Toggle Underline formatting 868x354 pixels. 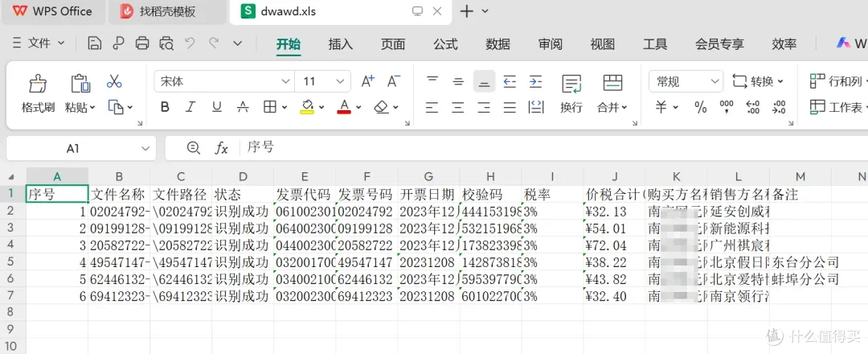(x=217, y=107)
